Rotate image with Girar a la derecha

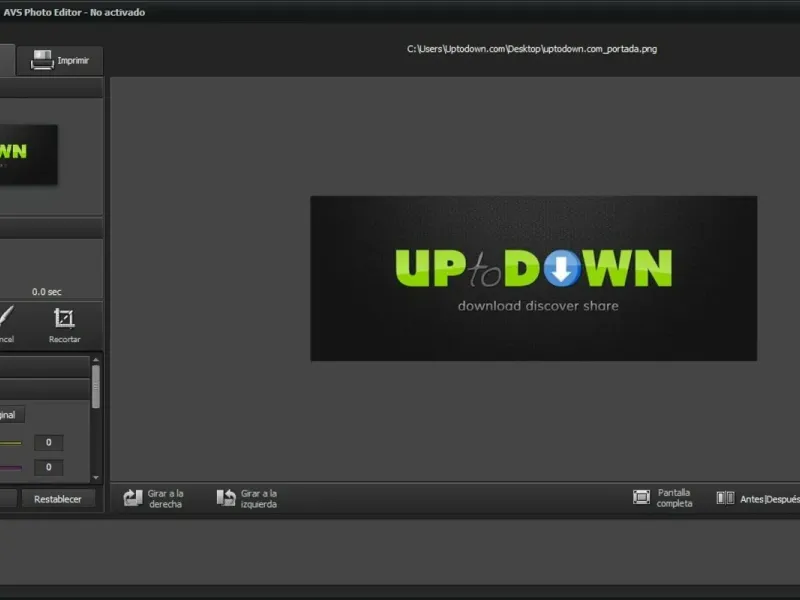coord(154,498)
